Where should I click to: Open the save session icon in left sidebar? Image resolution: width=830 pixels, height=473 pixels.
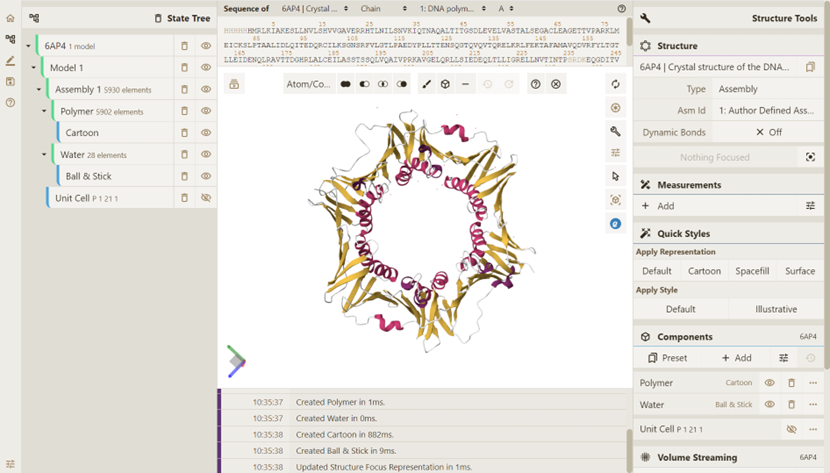click(10, 82)
